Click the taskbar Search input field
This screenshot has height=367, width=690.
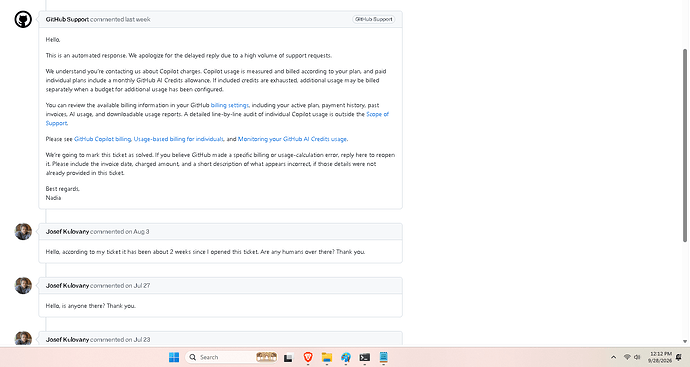231,357
